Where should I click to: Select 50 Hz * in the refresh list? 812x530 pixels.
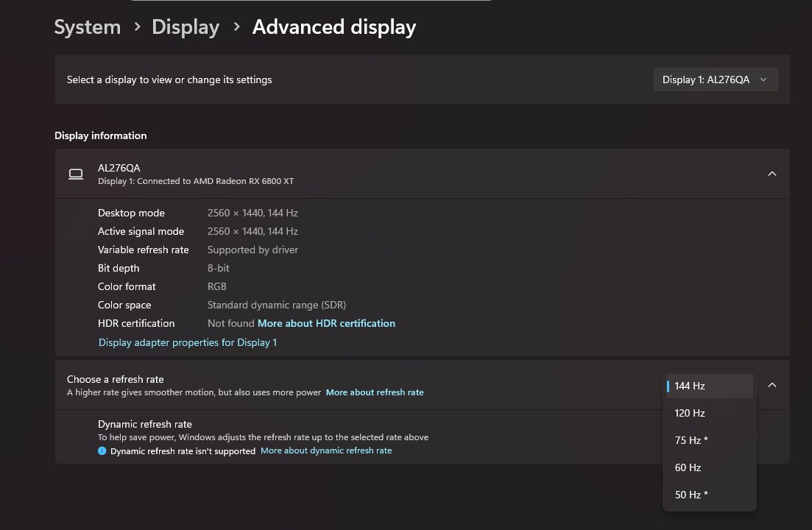pos(709,495)
